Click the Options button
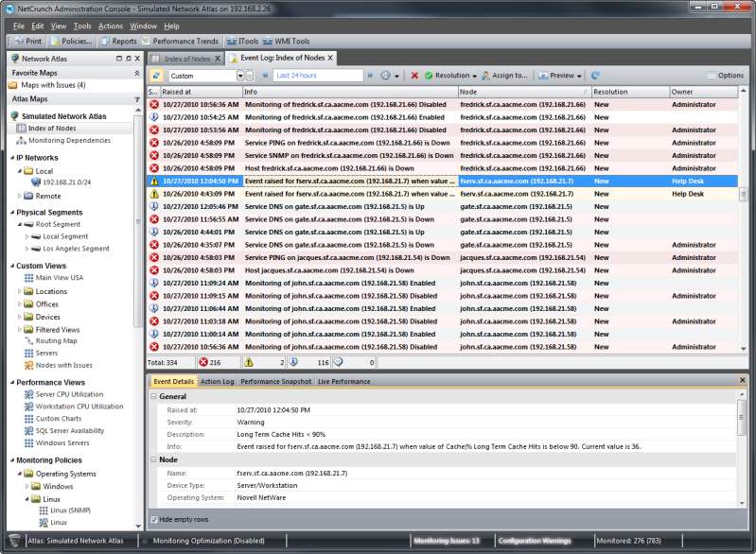Viewport: 756px width, 554px height. point(726,76)
